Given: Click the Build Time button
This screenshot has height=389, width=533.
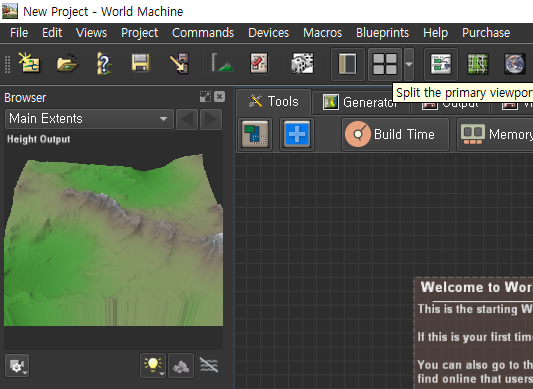Looking at the screenshot, I should pos(395,134).
